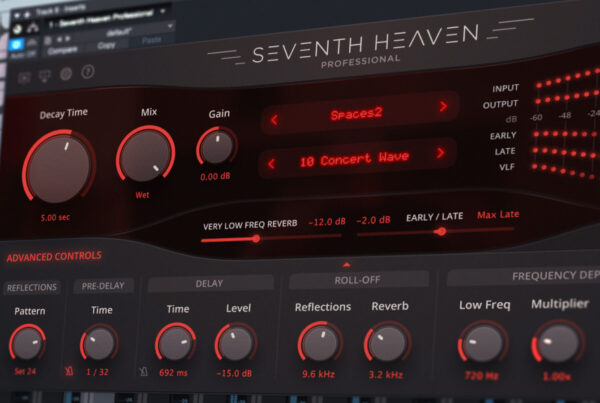600x403 pixels.
Task: Click the Delay Level knob
Action: tap(235, 343)
